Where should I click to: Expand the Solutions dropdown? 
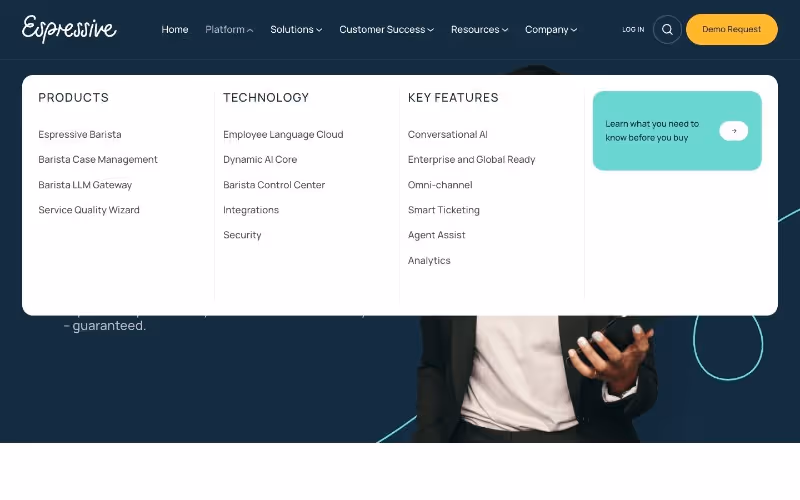[296, 30]
